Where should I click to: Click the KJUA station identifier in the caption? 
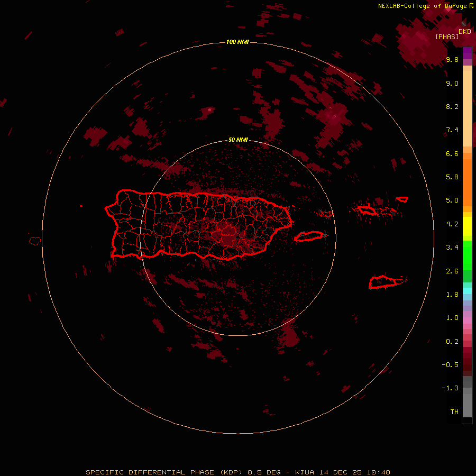(x=305, y=472)
